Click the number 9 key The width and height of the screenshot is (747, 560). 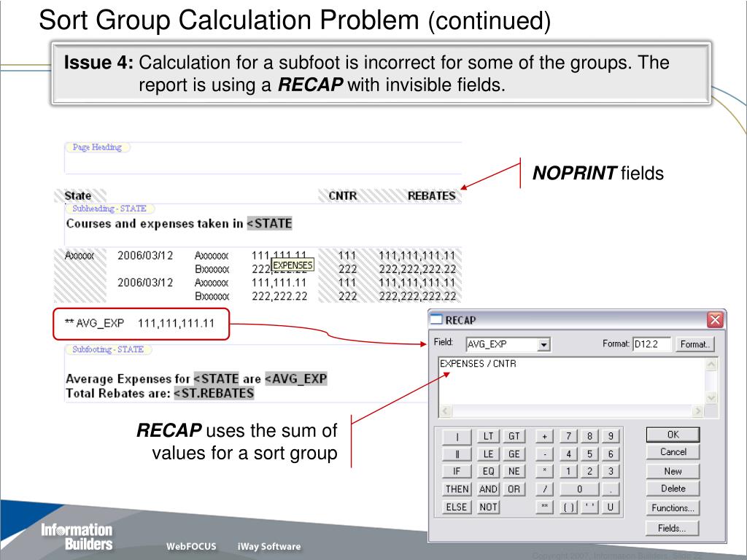[x=611, y=436]
